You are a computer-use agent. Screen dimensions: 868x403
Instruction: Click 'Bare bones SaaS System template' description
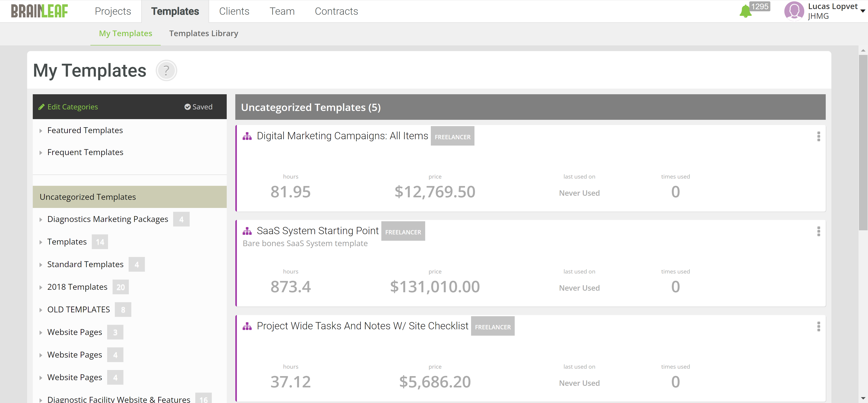tap(305, 243)
